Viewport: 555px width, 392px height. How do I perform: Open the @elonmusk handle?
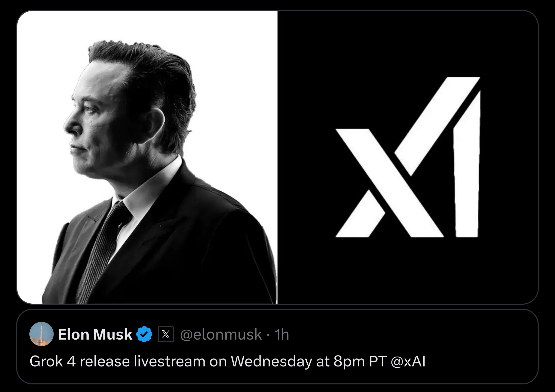[x=221, y=335]
